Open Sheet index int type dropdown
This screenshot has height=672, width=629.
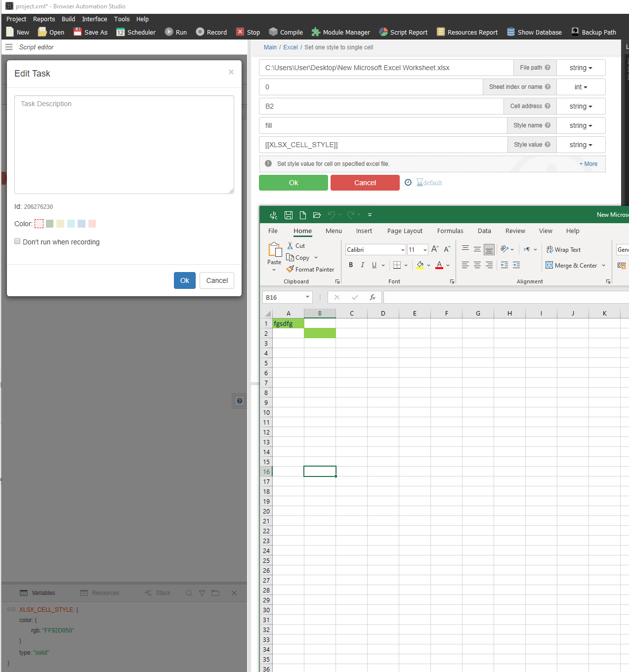[x=581, y=87]
